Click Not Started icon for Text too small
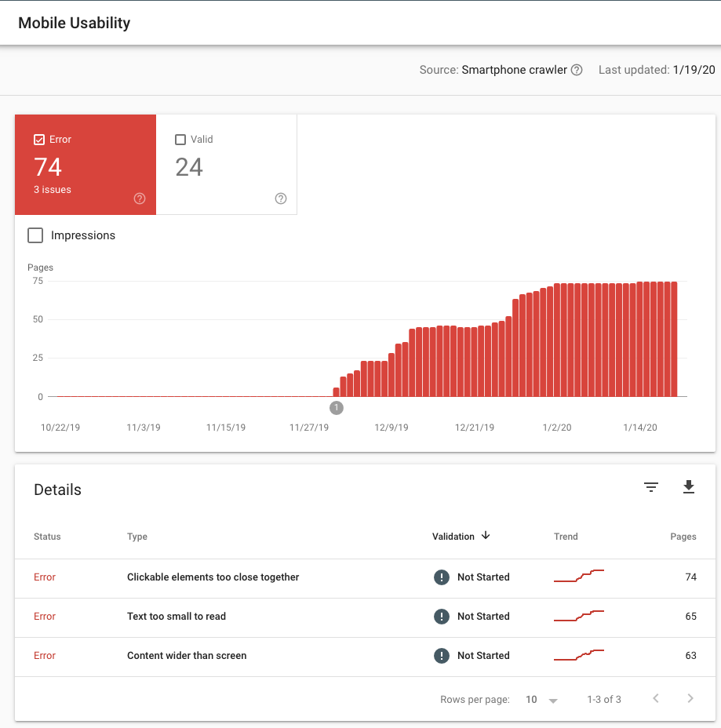Image resolution: width=721 pixels, height=728 pixels. [x=442, y=617]
